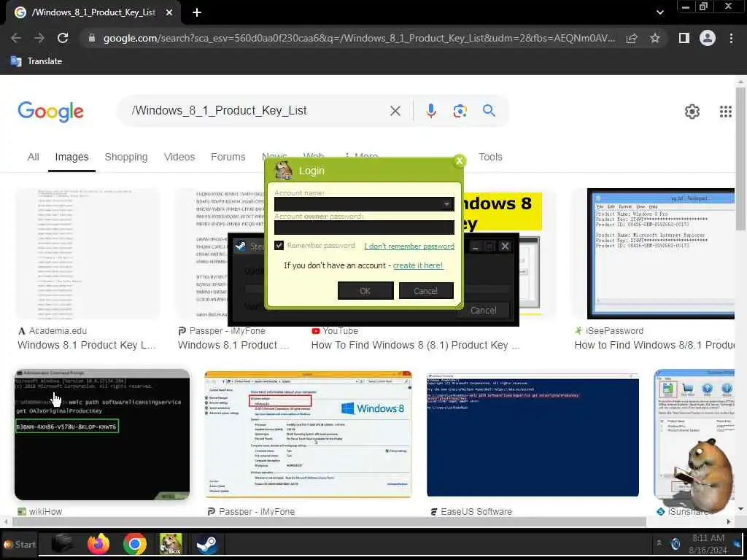
Task: Go back to the previous page in Chrome
Action: (16, 38)
